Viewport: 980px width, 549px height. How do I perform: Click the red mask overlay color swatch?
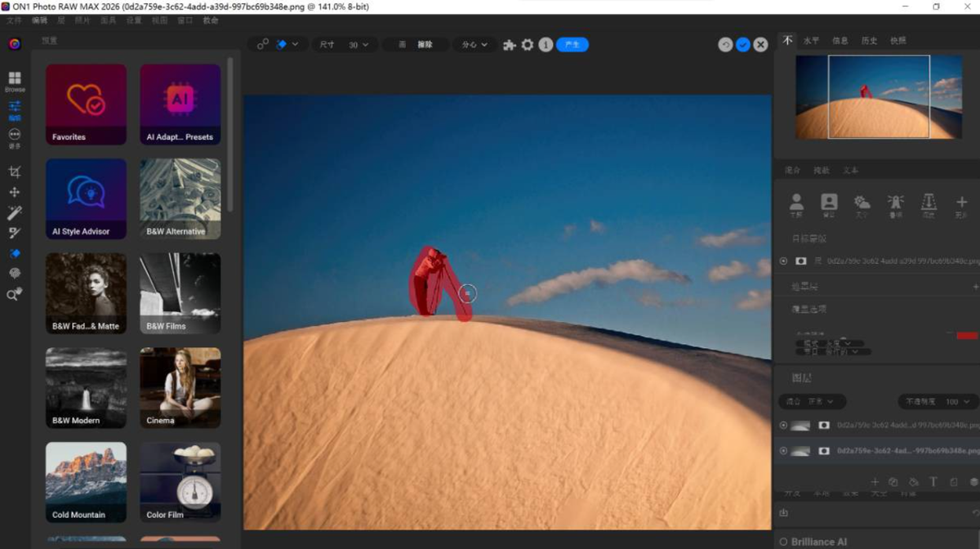click(967, 336)
